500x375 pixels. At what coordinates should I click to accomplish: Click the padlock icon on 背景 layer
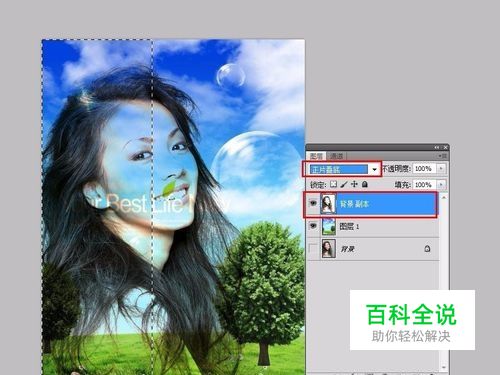click(x=427, y=249)
